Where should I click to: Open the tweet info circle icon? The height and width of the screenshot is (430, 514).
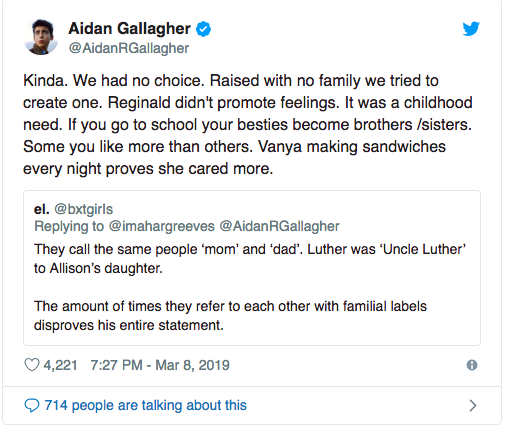click(472, 365)
